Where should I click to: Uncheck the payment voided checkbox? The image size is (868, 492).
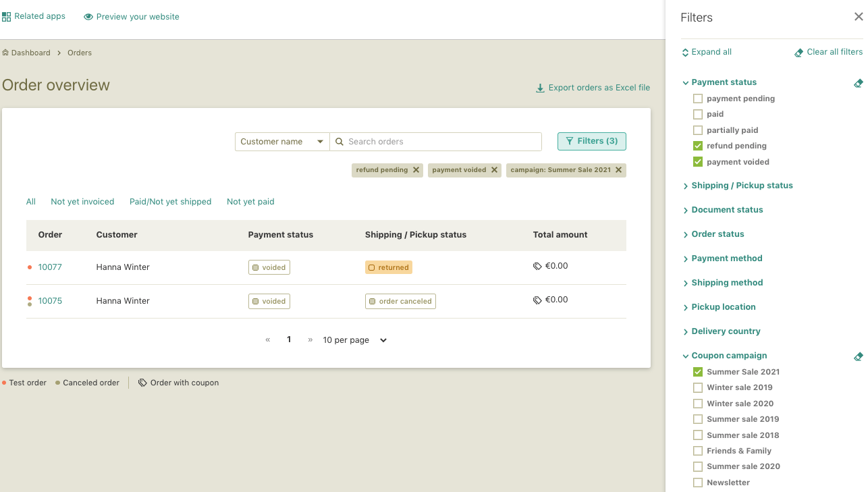point(698,162)
